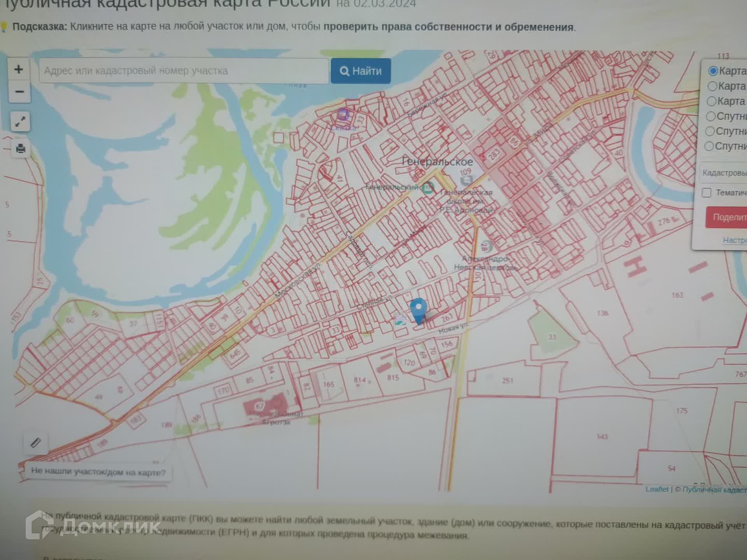The image size is (747, 560).
Task: Select the ruler measurement tool
Action: 35,443
